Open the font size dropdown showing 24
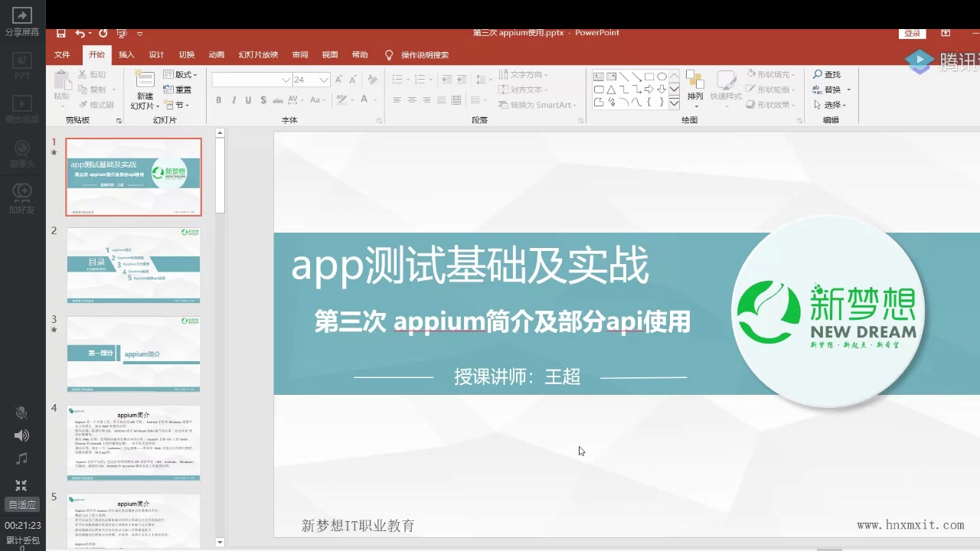Image resolution: width=980 pixels, height=551 pixels. [x=323, y=79]
